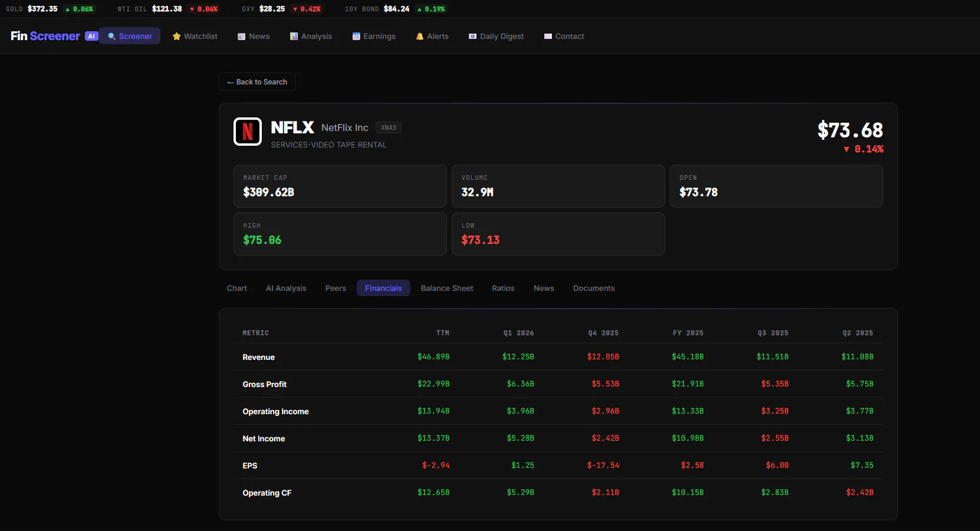The width and height of the screenshot is (980, 531).
Task: Click the WTI OIL ticker price $121.38
Action: coord(167,9)
